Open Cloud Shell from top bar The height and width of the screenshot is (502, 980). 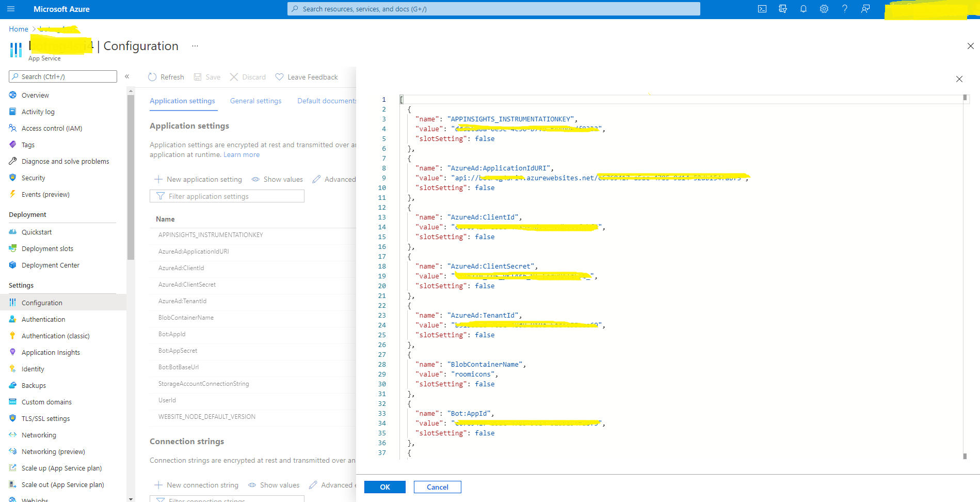[x=762, y=9]
